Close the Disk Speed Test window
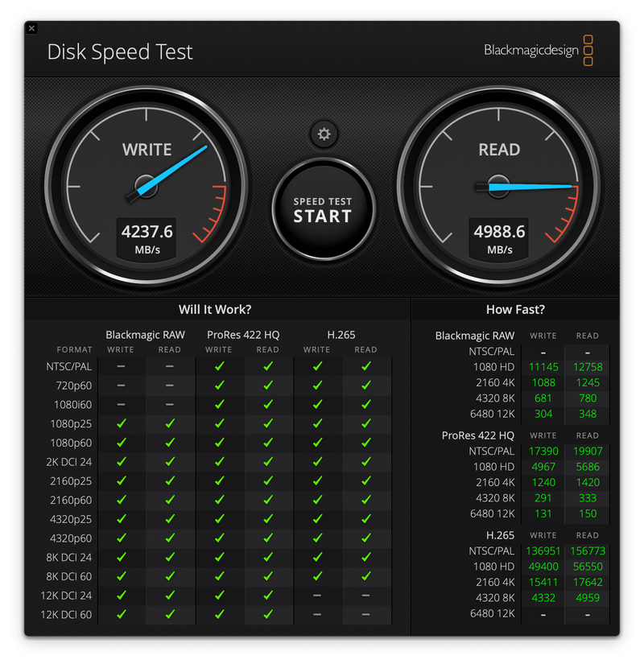 [31, 29]
